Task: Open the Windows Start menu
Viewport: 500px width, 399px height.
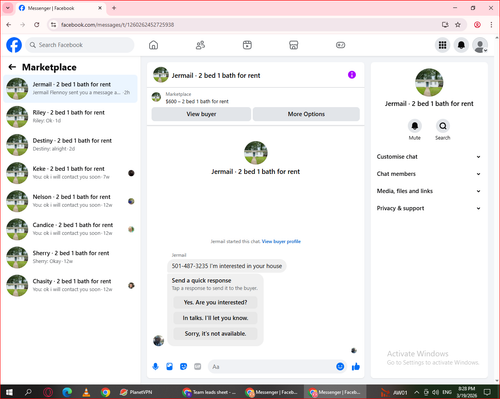Action: point(9,392)
